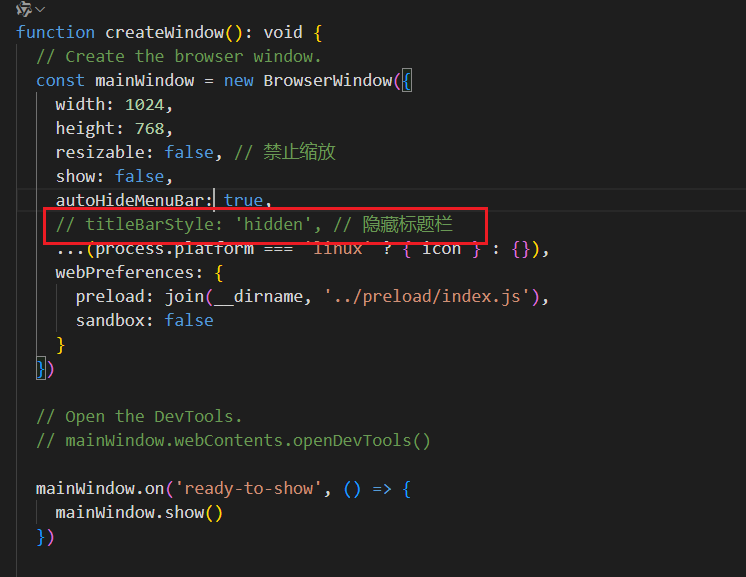Click the 'new' keyword
The width and height of the screenshot is (746, 577).
(239, 80)
